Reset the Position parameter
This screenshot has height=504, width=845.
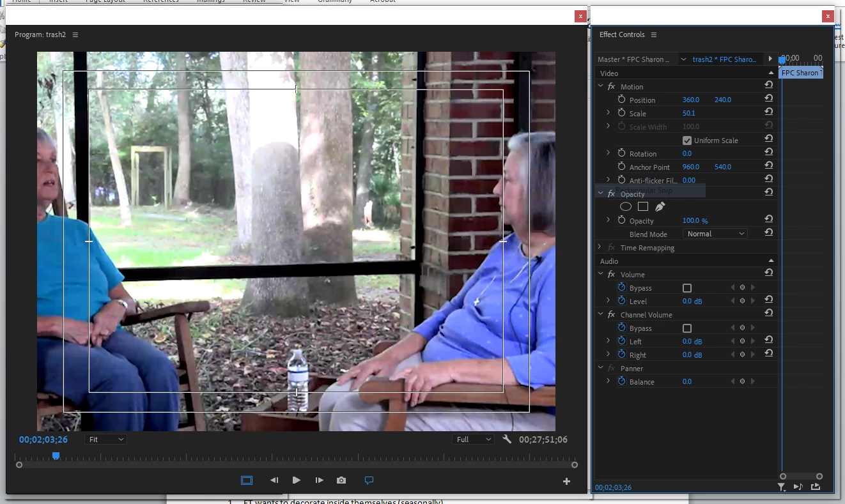point(769,98)
